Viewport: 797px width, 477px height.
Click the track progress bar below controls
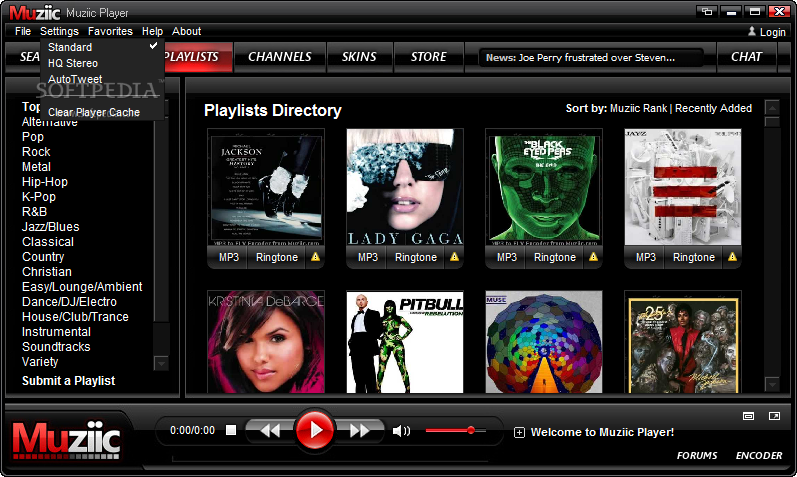pos(330,460)
